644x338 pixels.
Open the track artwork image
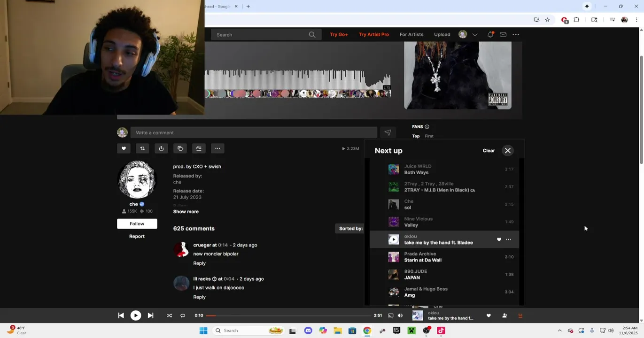point(458,75)
